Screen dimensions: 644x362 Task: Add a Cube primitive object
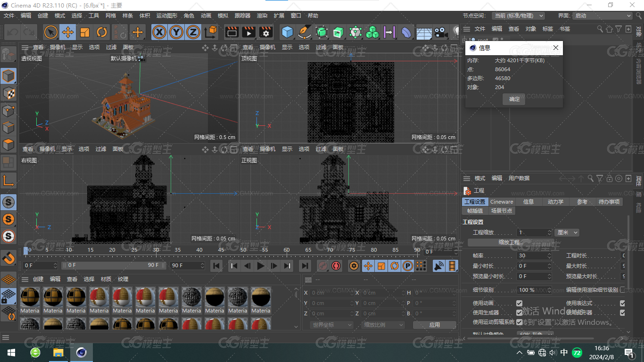pyautogui.click(x=287, y=32)
